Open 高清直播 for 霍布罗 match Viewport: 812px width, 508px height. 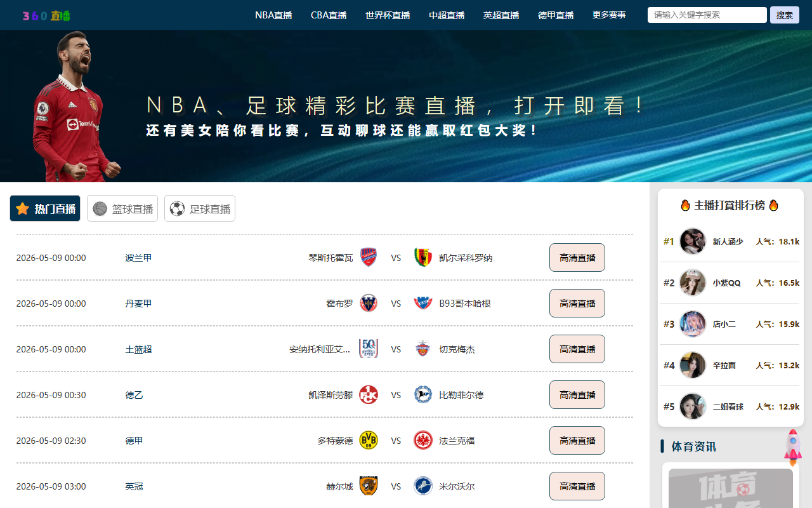pyautogui.click(x=577, y=303)
